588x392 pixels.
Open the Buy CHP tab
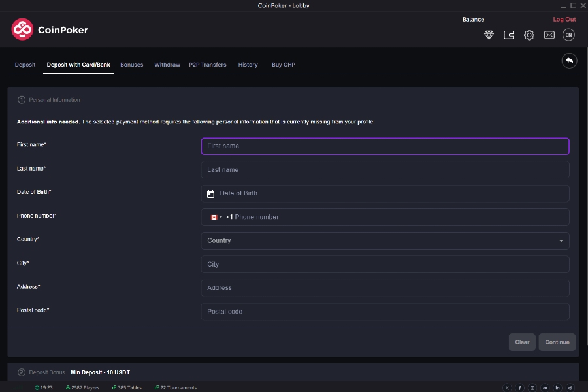tap(284, 65)
